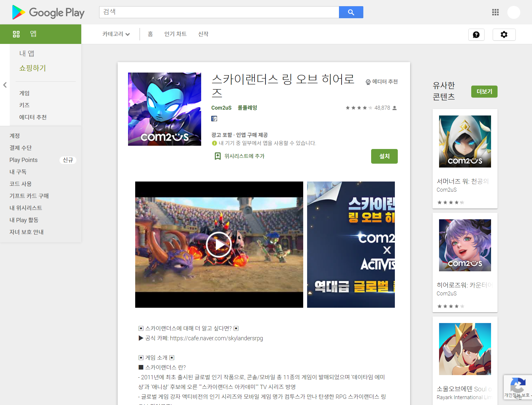Click the reviewer count person icon
The height and width of the screenshot is (405, 532).
tap(395, 108)
